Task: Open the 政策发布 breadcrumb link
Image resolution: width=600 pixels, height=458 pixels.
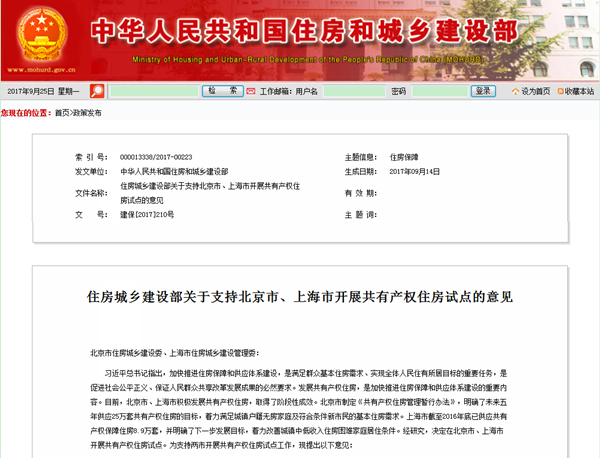Action: click(87, 113)
